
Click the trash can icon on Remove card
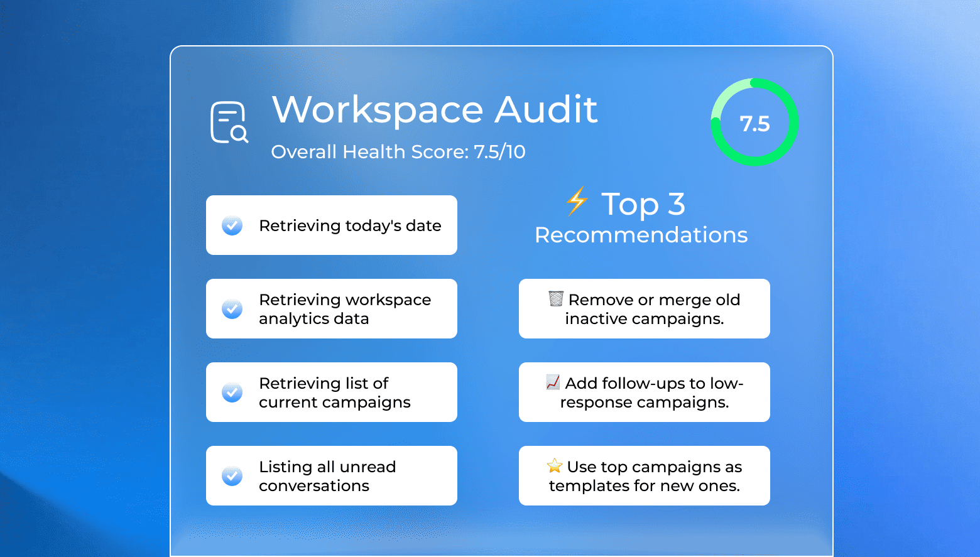coord(556,298)
